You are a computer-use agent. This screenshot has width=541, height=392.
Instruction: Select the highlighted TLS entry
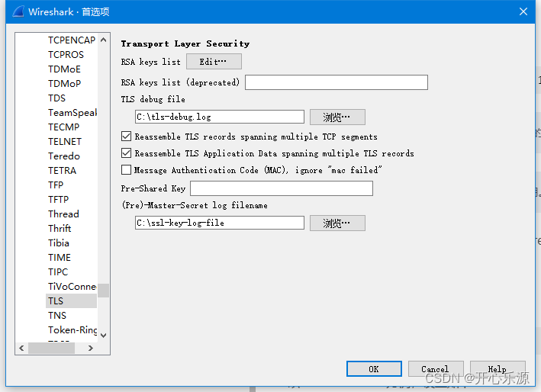click(x=71, y=301)
